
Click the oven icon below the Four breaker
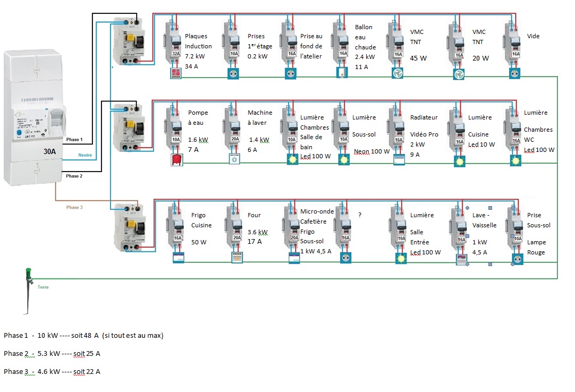pos(237,258)
